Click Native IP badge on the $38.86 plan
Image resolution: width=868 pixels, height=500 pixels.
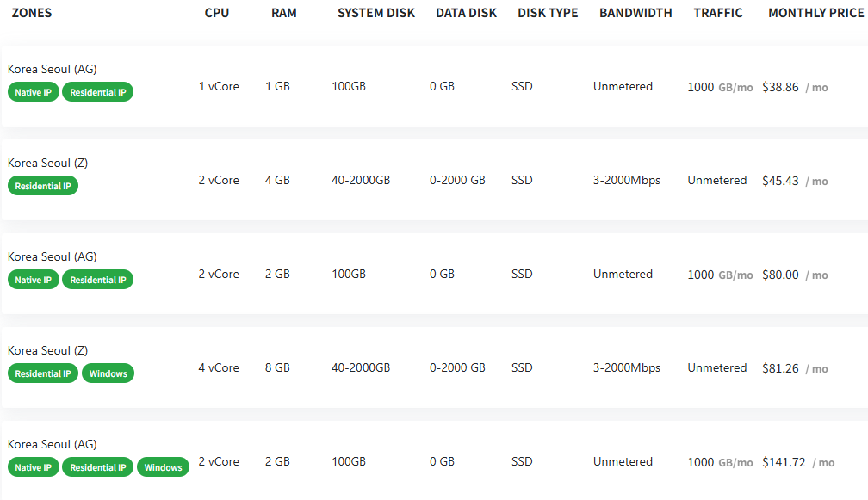[34, 92]
